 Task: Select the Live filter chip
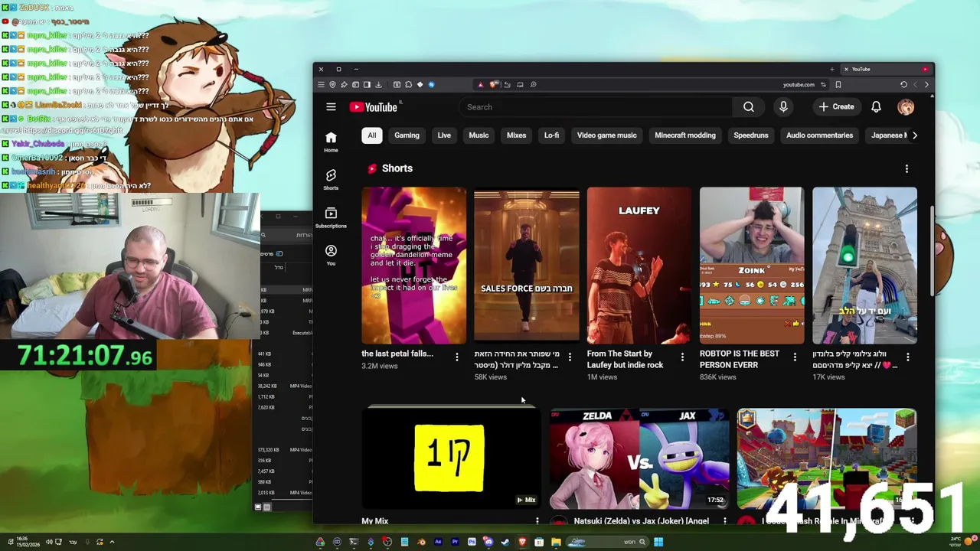(x=444, y=135)
